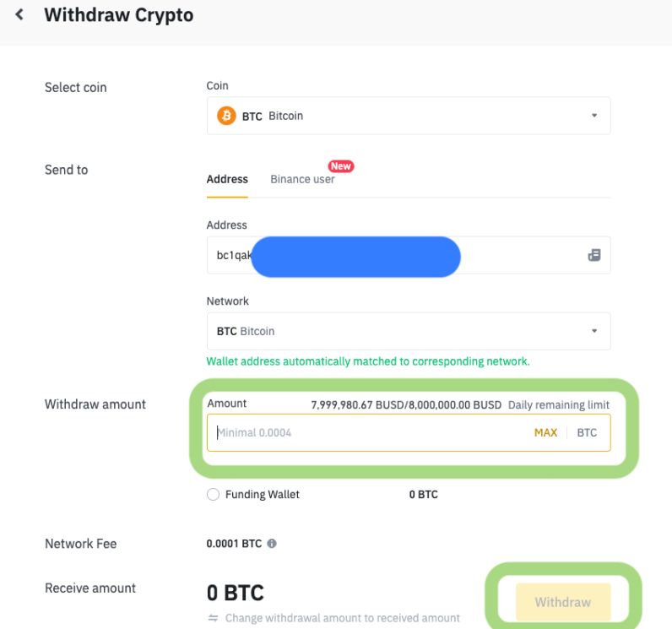This screenshot has width=672, height=629.
Task: Switch to the Address tab
Action: pos(227,179)
